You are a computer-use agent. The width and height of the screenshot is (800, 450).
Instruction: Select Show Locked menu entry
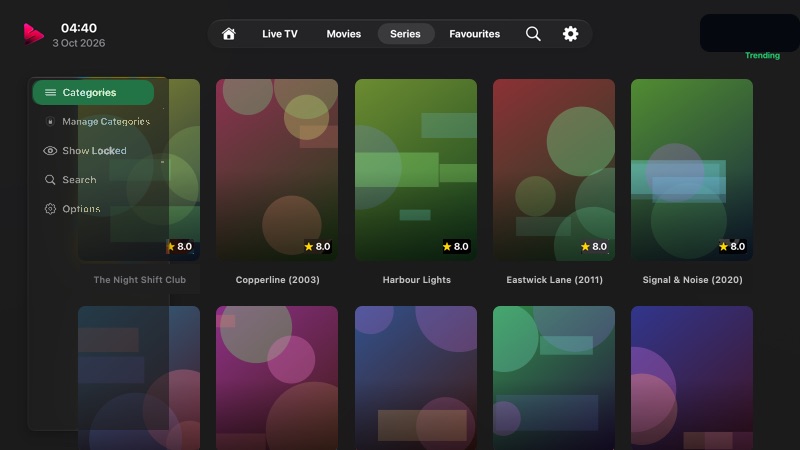pos(85,151)
